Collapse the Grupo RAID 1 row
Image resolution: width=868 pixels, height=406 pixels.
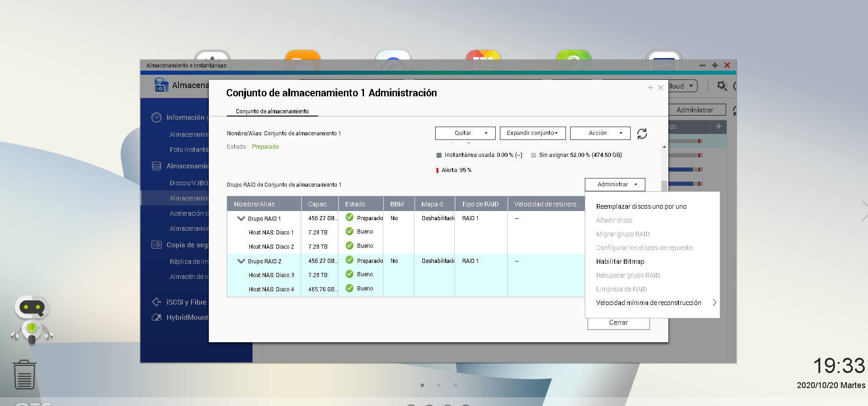tap(241, 218)
